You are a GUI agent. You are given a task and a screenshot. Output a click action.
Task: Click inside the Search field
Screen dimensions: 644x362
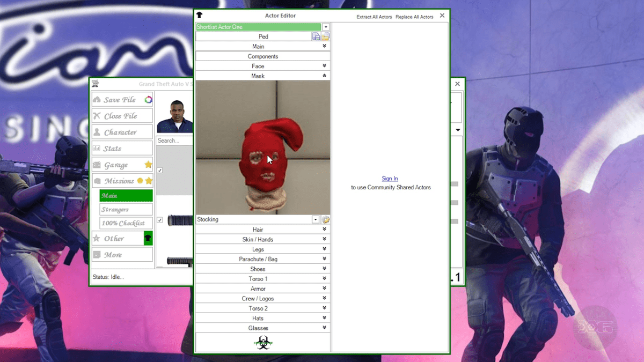click(173, 140)
